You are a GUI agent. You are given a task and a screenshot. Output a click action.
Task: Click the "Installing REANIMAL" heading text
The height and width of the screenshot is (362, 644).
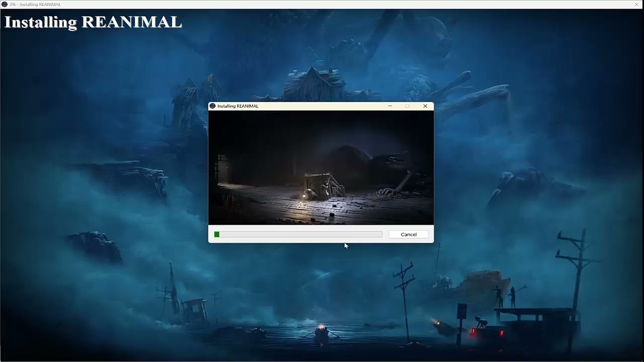click(x=93, y=22)
